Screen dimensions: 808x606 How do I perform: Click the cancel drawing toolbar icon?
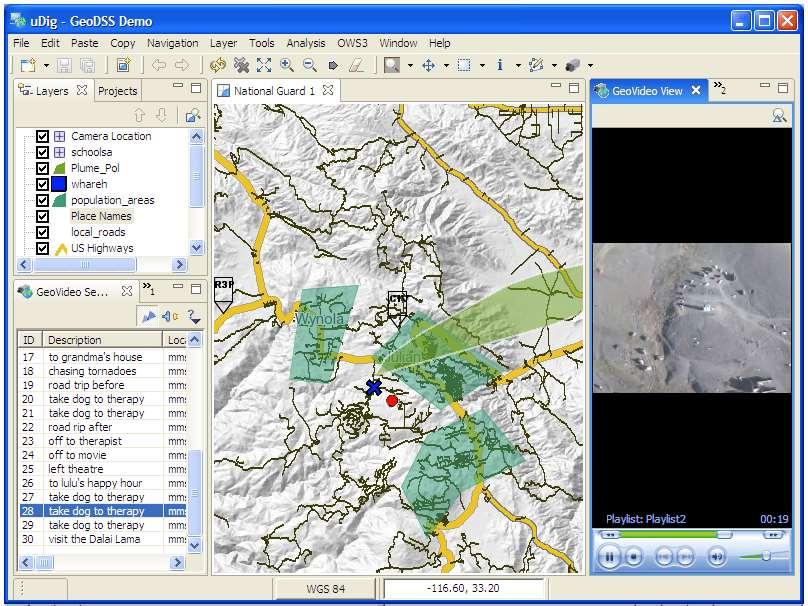[241, 65]
